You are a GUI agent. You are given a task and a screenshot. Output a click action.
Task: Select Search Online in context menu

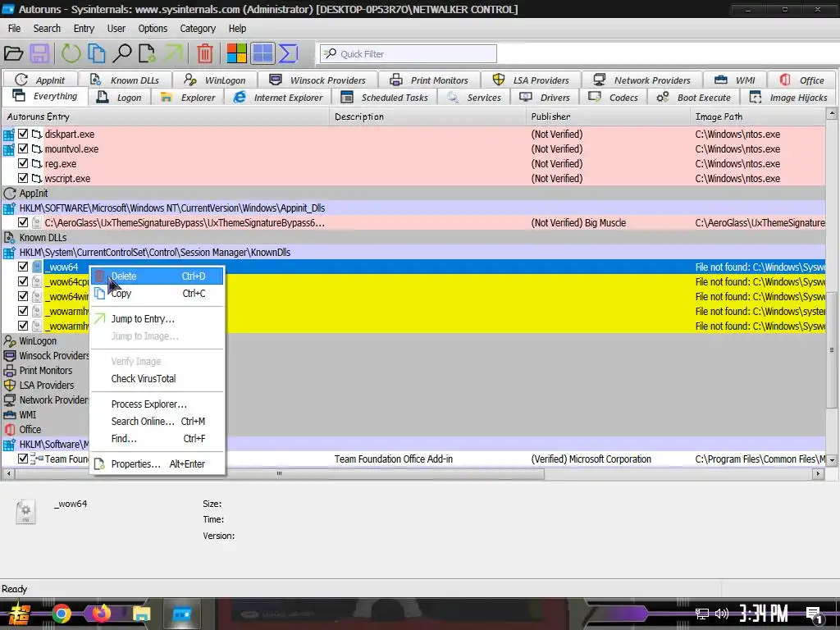(157, 422)
